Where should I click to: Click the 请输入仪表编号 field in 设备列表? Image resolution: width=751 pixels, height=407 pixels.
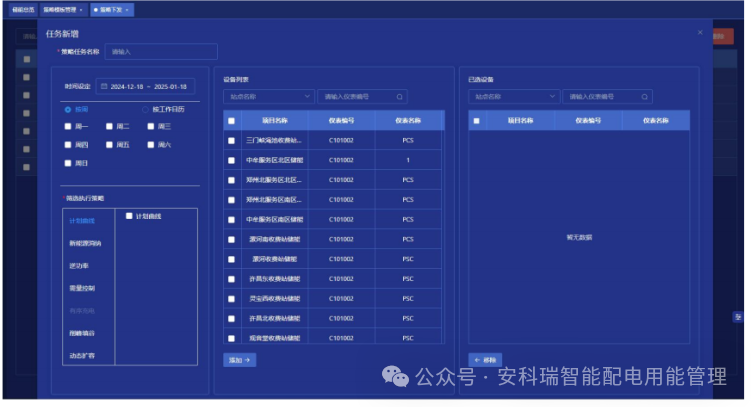click(362, 97)
